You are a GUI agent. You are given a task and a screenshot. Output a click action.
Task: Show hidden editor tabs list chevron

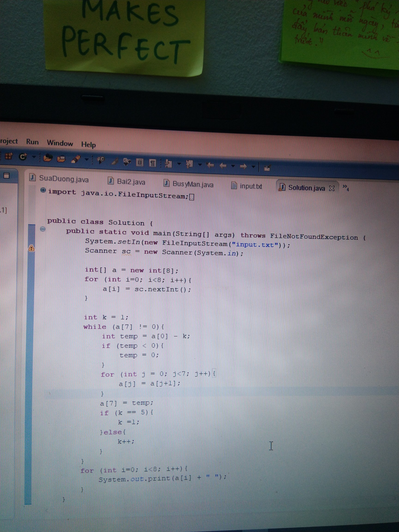pos(345,187)
